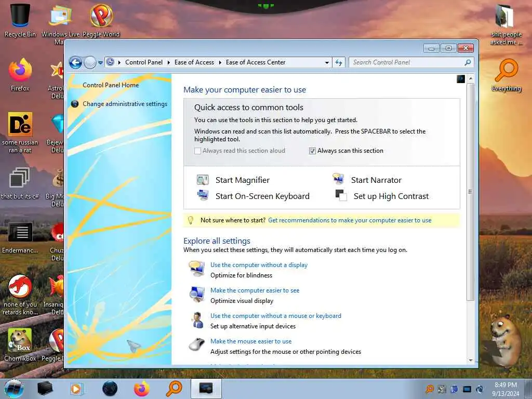The height and width of the screenshot is (399, 532).
Task: Click the vertical scrollbar thumb
Action: 470,192
